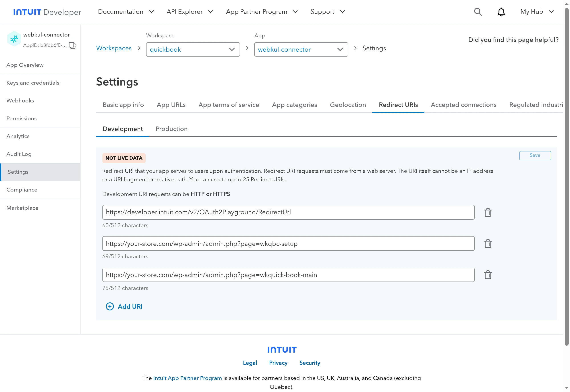The image size is (570, 392).
Task: Select the Redirect URIs tab
Action: coord(398,105)
